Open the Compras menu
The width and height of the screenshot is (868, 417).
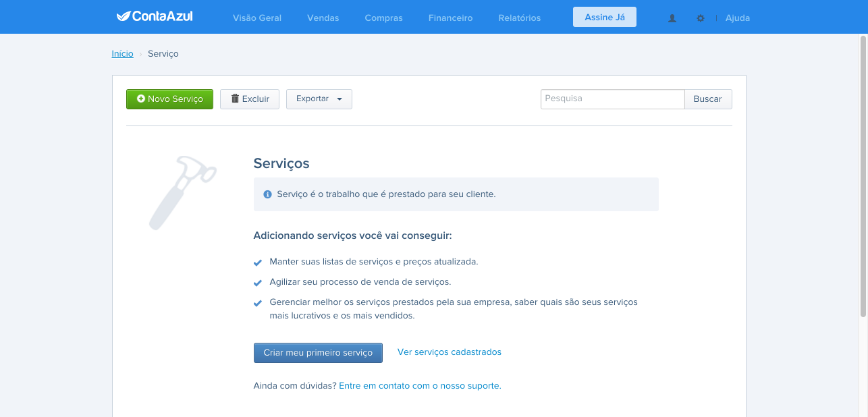383,18
